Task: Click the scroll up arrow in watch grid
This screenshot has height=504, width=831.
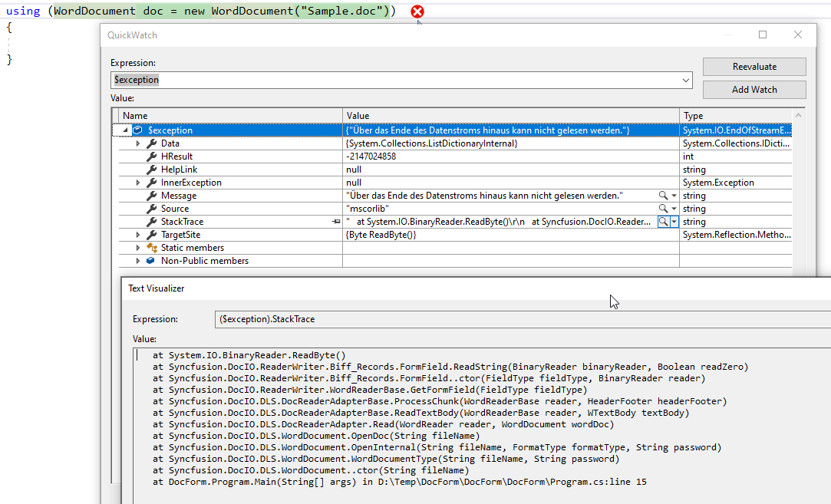Action: (x=798, y=116)
